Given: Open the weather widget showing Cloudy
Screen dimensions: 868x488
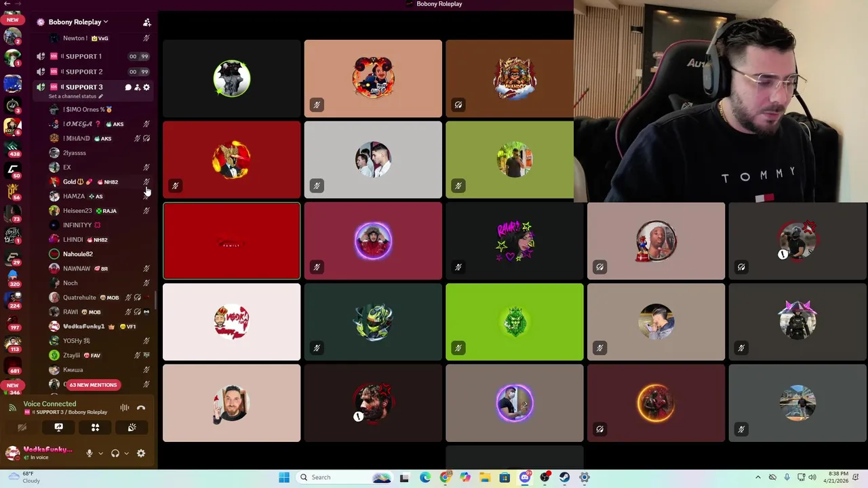Looking at the screenshot, I should click(x=23, y=477).
